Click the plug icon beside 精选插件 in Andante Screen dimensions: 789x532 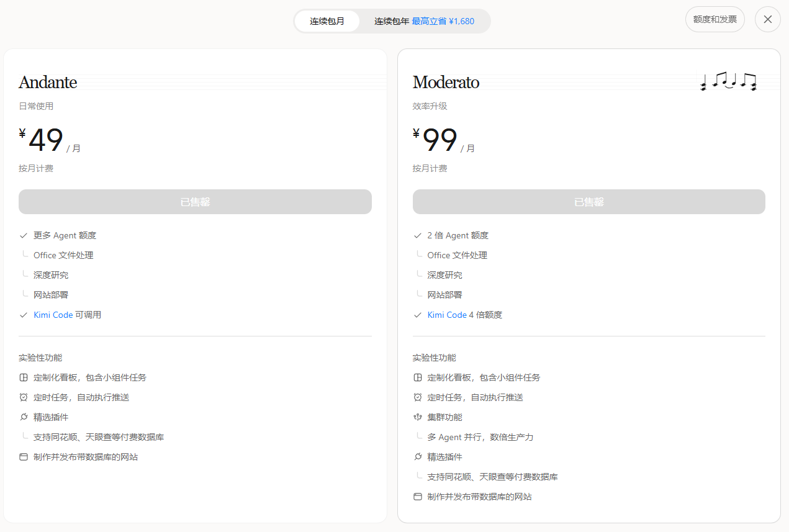[24, 417]
